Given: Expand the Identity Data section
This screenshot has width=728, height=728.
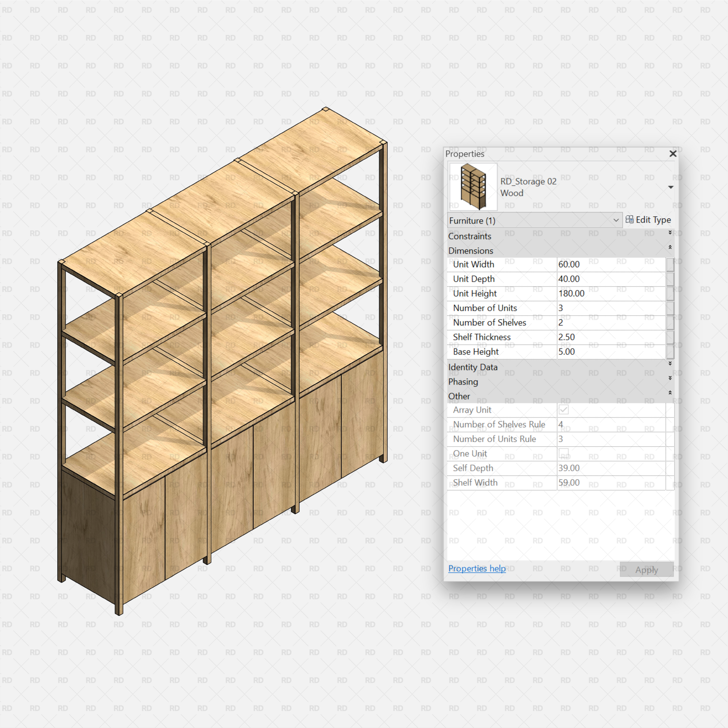Looking at the screenshot, I should pos(670,364).
